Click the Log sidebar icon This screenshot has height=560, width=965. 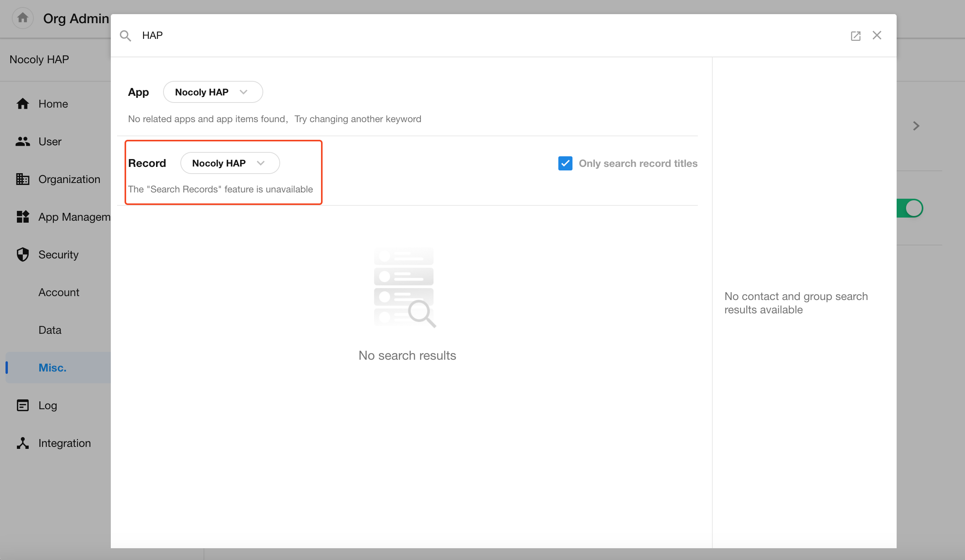pos(23,405)
